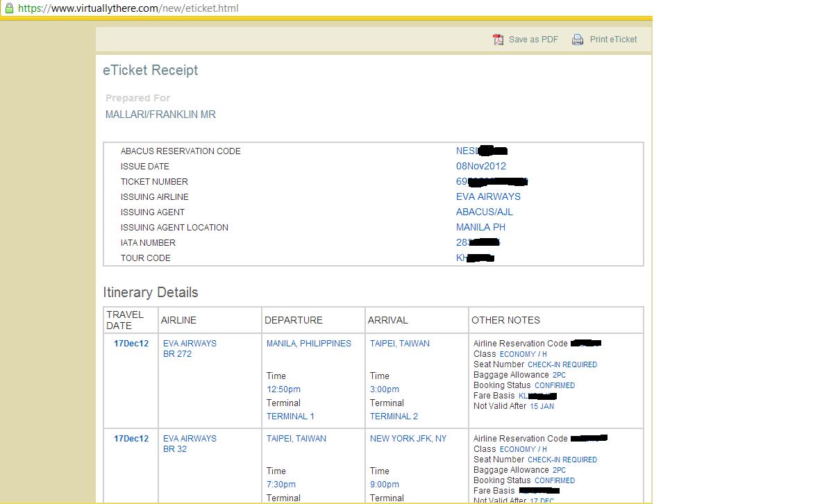Select passenger name MALLARI/FRANKLIN MR
Screen dimensions: 838x504
pos(160,115)
